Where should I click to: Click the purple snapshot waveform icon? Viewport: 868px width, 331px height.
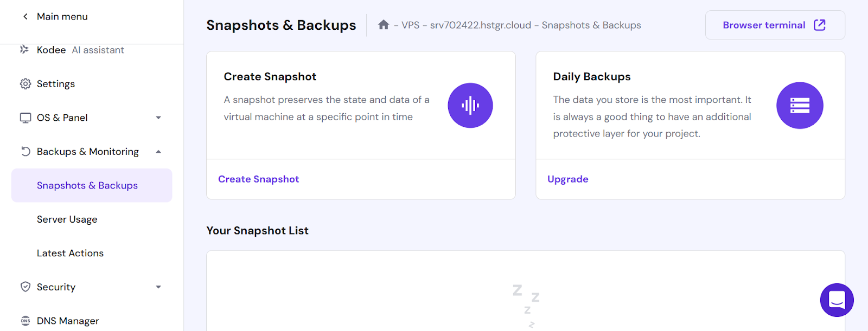pyautogui.click(x=470, y=105)
